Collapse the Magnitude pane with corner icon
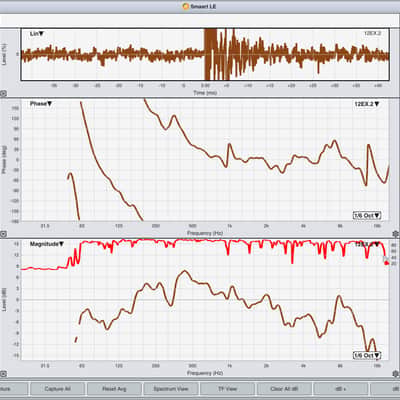This screenshot has width=400, height=400. click(x=3, y=374)
